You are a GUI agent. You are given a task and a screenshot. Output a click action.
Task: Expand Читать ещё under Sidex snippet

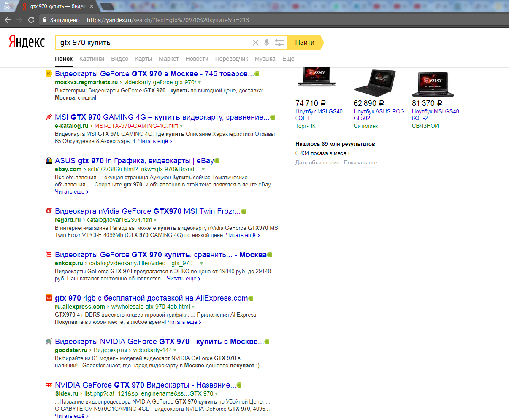click(72, 416)
